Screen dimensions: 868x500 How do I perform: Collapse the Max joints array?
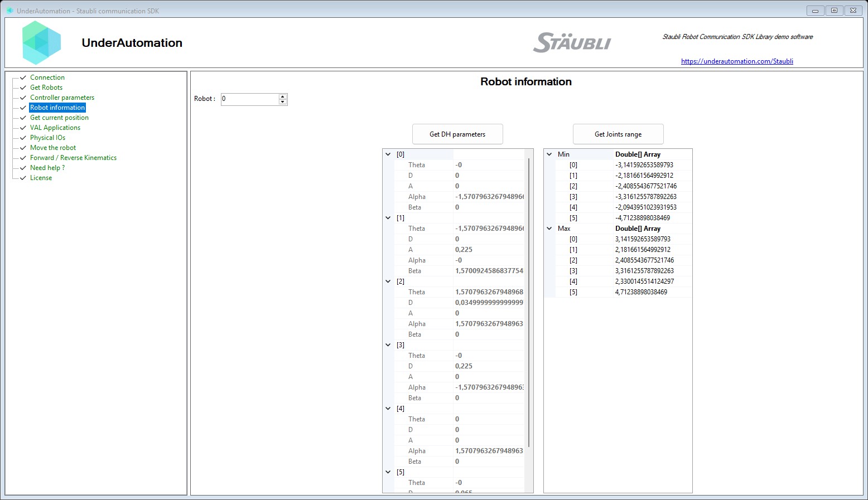point(549,229)
